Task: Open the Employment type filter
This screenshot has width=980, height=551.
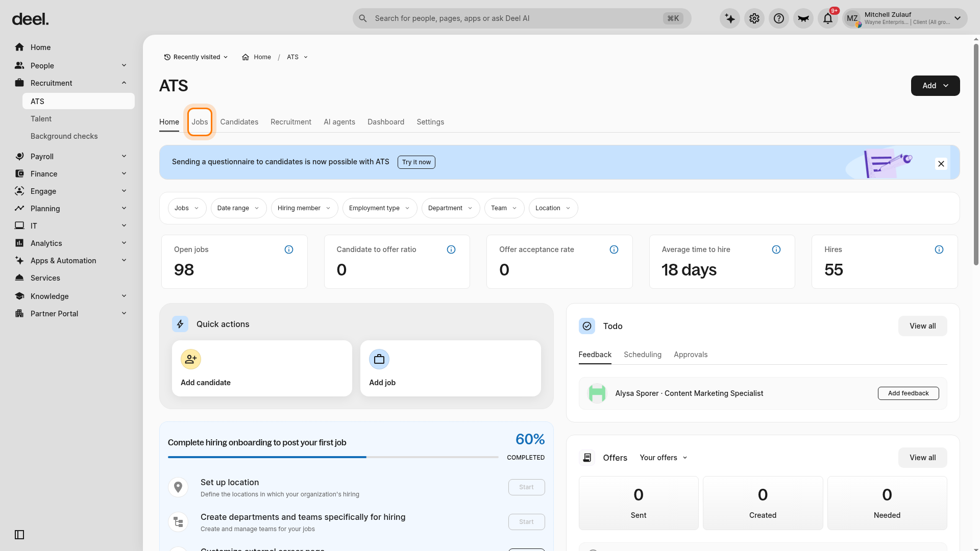Action: [380, 208]
